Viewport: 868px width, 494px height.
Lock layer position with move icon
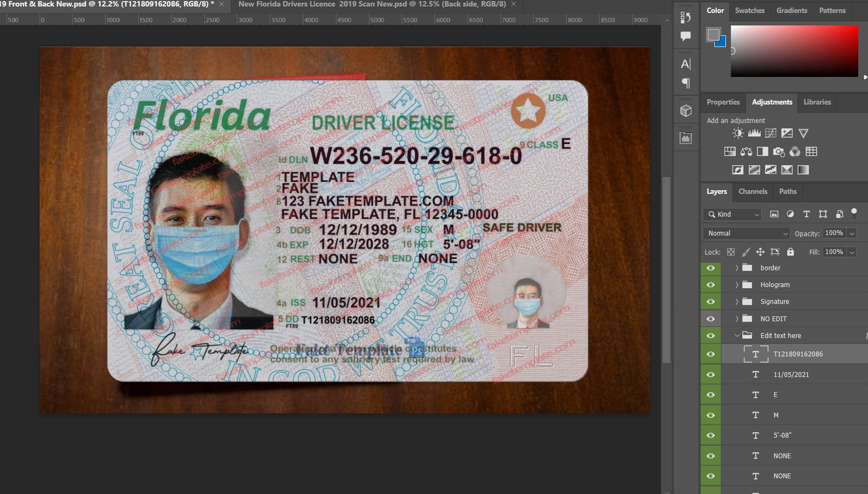tap(760, 252)
